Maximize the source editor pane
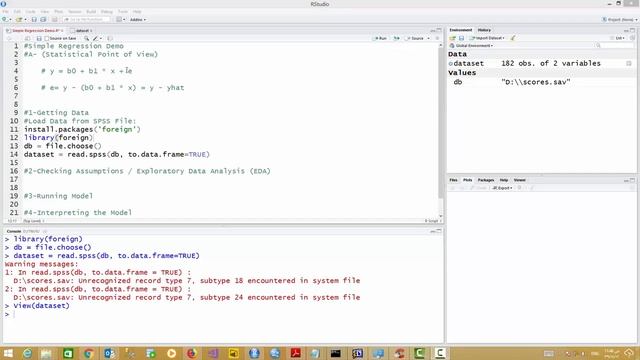This screenshot has width=640, height=360. (439, 30)
